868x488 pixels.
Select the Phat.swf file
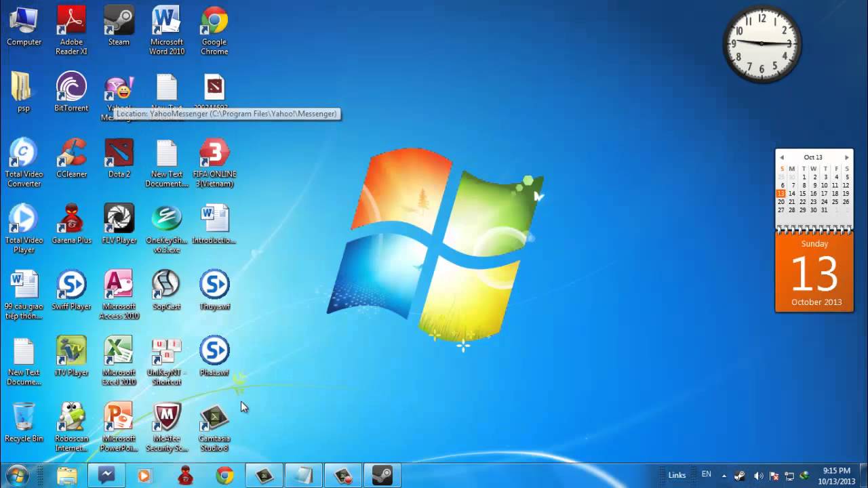[214, 357]
